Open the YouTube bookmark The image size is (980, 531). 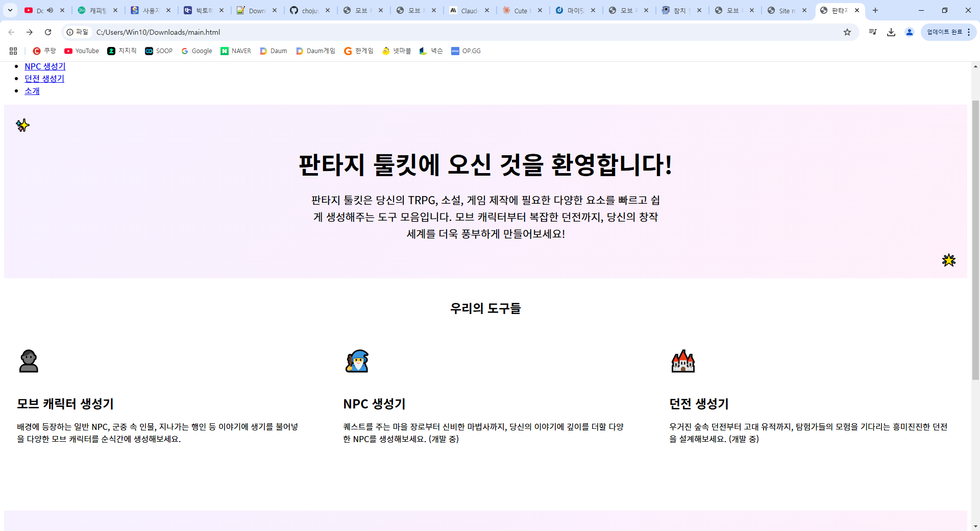82,51
